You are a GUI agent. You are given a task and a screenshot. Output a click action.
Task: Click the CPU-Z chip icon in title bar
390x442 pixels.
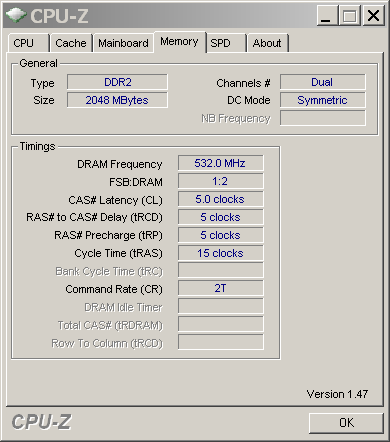(16, 15)
